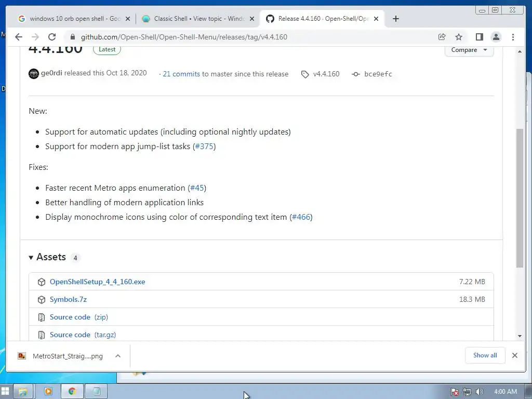Go back to the previous page
This screenshot has width=532, height=399.
tap(19, 37)
